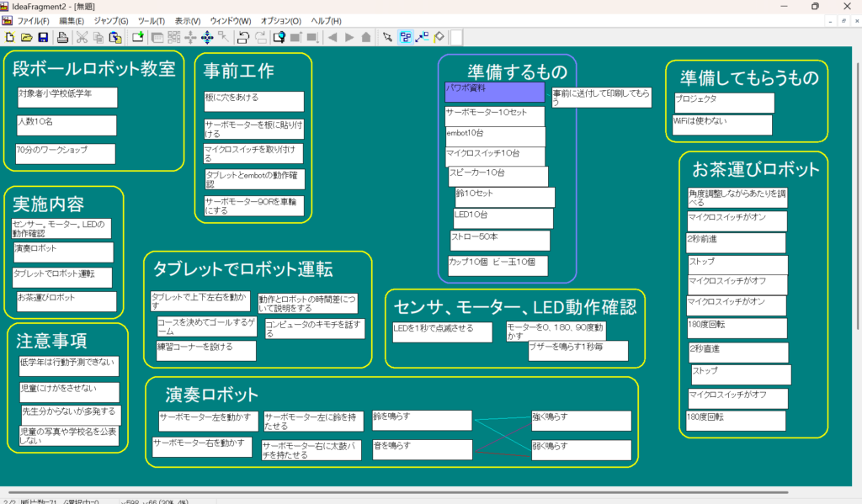Expand the ジャンプ(G) menu

coord(111,20)
